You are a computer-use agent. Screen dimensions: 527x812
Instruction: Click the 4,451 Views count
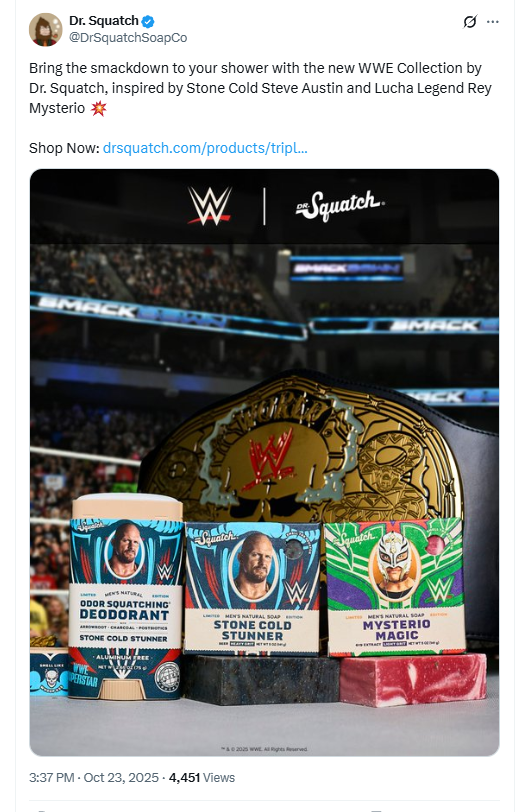202,777
